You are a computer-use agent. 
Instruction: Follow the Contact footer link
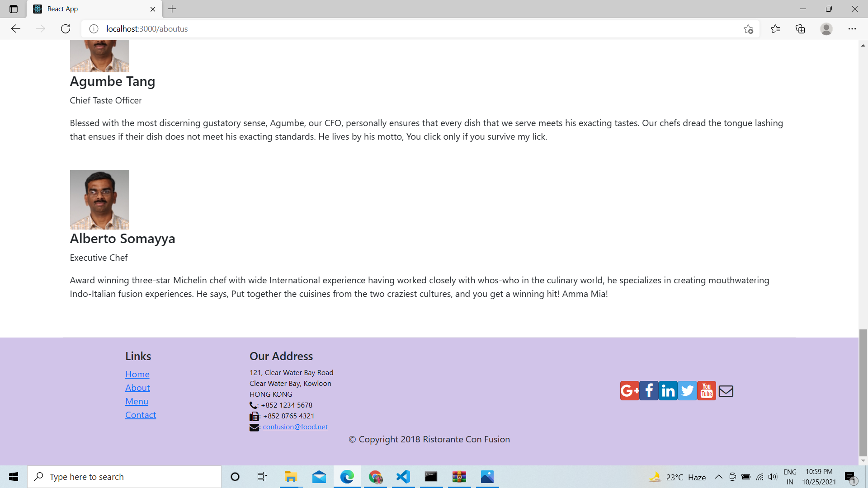[x=141, y=415]
